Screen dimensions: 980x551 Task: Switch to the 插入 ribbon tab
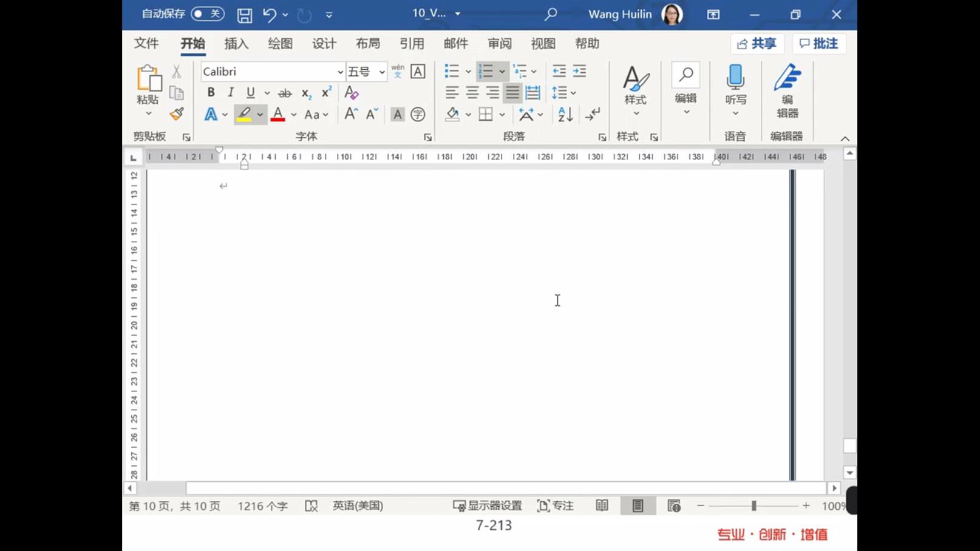pyautogui.click(x=236, y=44)
